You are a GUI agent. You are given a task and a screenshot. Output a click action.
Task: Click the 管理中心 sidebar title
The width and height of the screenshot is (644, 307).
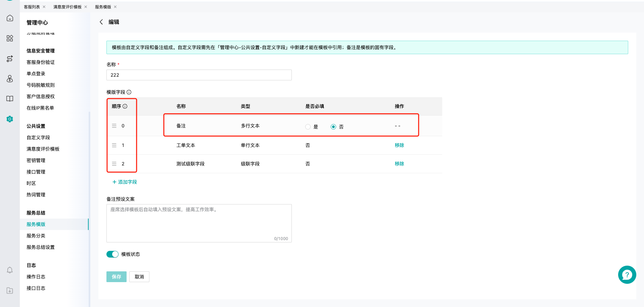pos(37,23)
